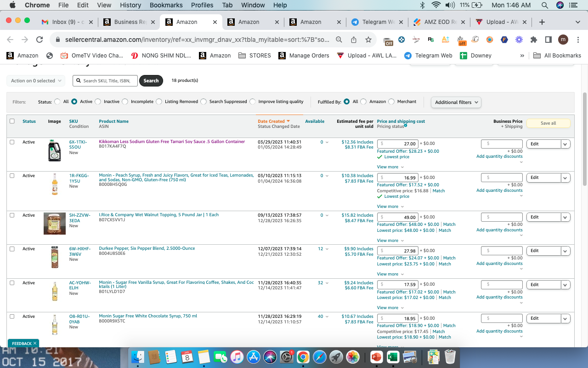Screen dimensions: 588x368
Task: Expand View more under Kikkoman pricing
Action: [x=390, y=167]
